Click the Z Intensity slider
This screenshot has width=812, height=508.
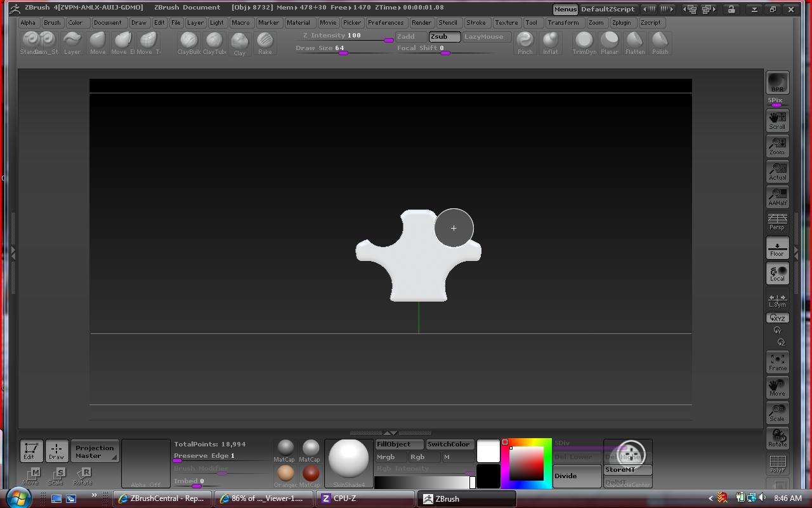coord(346,37)
